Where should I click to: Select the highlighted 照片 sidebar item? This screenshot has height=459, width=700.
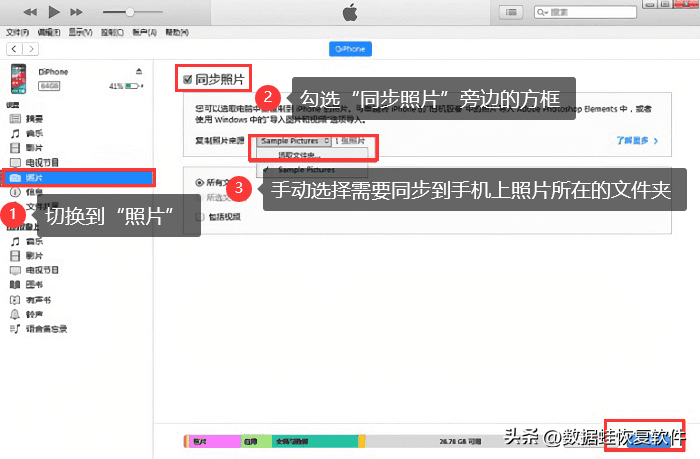pos(78,178)
